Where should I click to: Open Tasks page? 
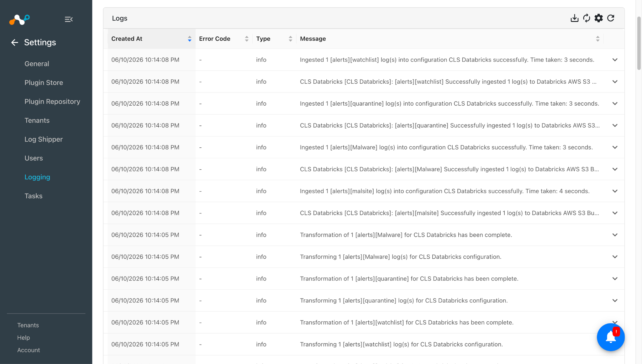(x=33, y=196)
